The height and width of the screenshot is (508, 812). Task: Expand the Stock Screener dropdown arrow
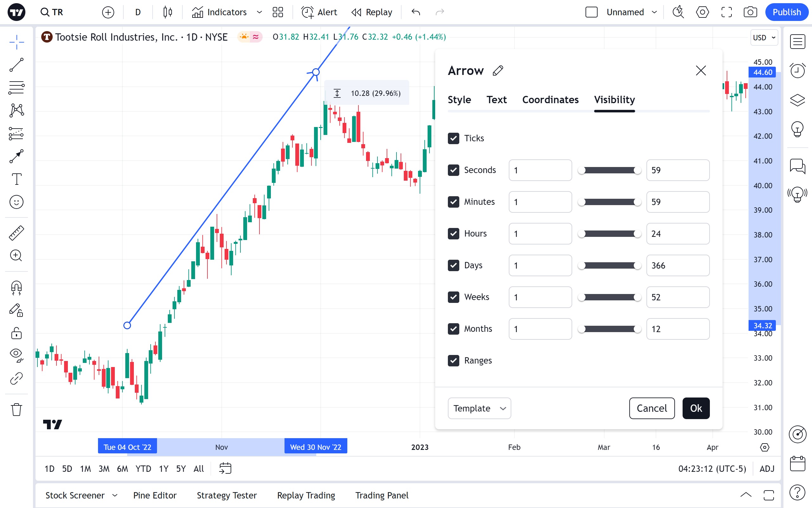coord(115,495)
